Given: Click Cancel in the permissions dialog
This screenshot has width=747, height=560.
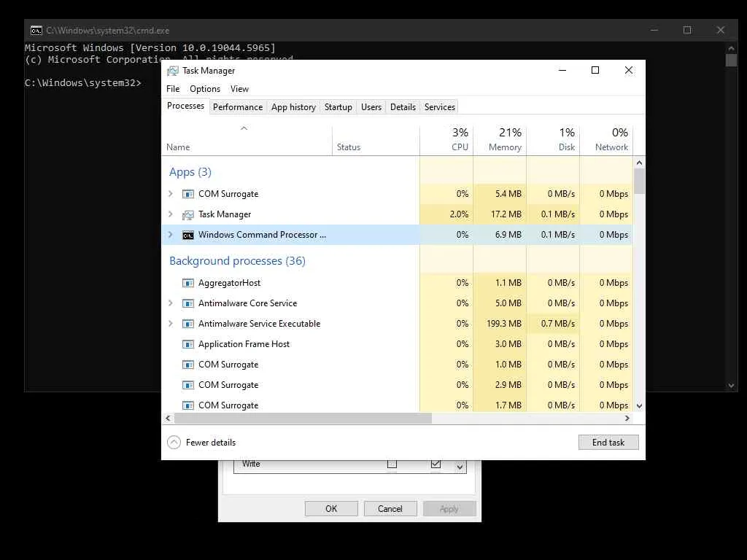Looking at the screenshot, I should 390,508.
